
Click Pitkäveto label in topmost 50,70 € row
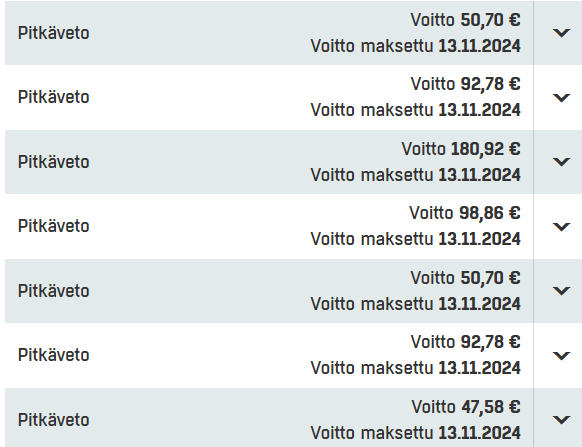coord(53,33)
